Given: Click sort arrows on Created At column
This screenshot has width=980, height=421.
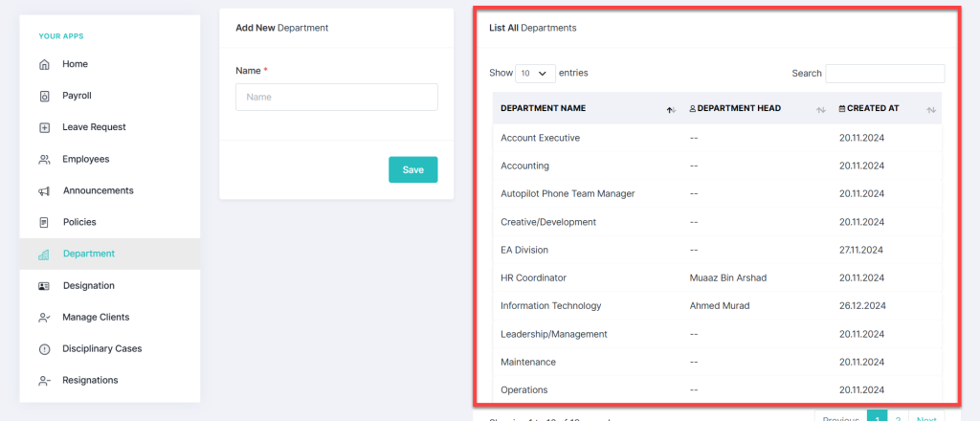Looking at the screenshot, I should 931,110.
